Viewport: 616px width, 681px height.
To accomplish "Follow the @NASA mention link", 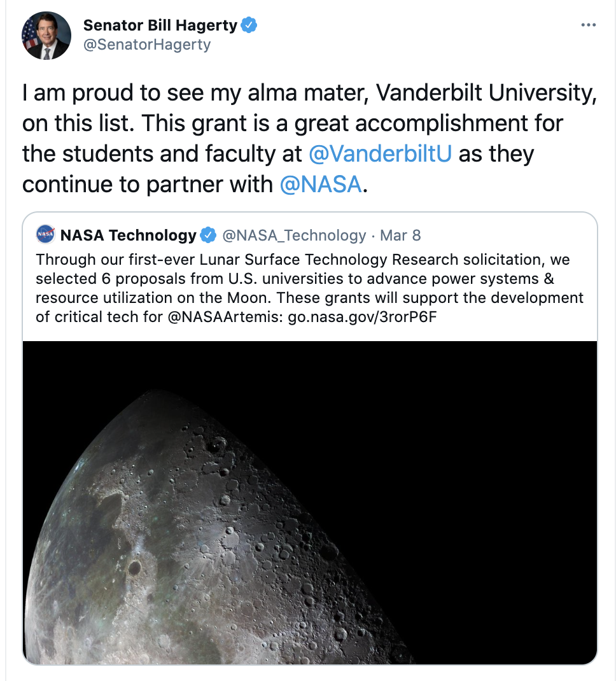I will 321,184.
